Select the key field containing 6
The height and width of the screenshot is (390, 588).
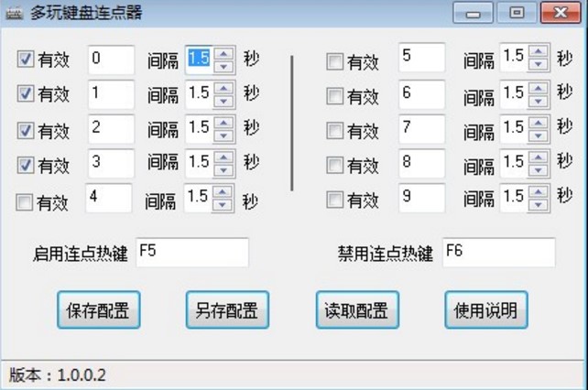tap(422, 94)
